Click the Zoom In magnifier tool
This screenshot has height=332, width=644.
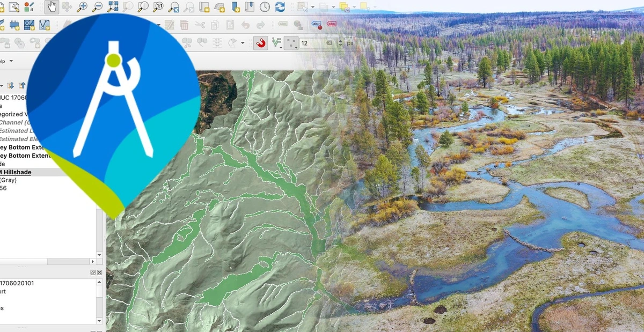(x=82, y=7)
